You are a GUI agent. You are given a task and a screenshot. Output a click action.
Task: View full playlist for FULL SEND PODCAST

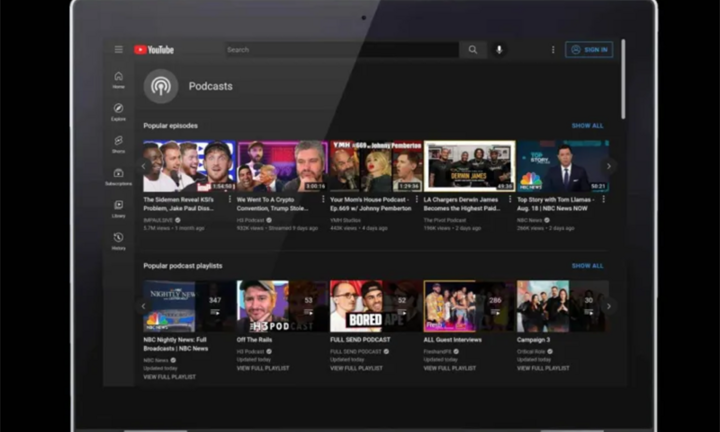point(356,368)
